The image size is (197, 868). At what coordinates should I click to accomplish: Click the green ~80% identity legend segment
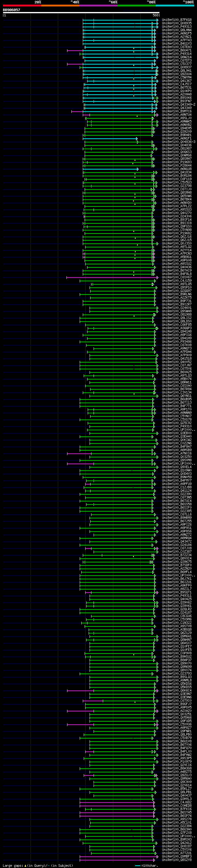point(137,6)
